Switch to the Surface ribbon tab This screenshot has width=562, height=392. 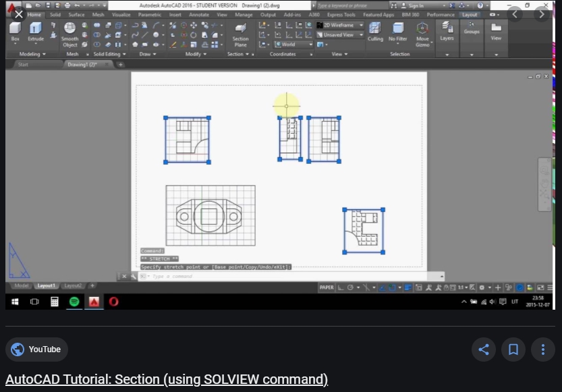tap(76, 15)
